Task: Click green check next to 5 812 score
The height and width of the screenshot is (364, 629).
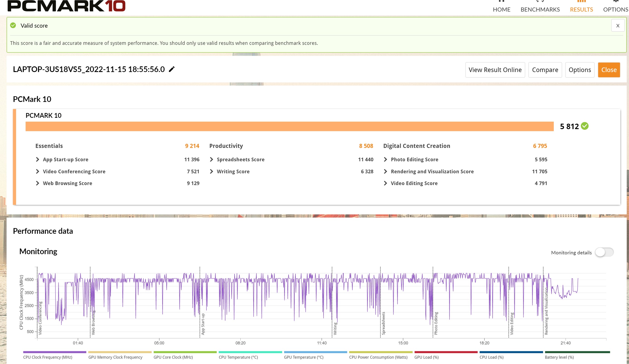Action: click(x=585, y=126)
